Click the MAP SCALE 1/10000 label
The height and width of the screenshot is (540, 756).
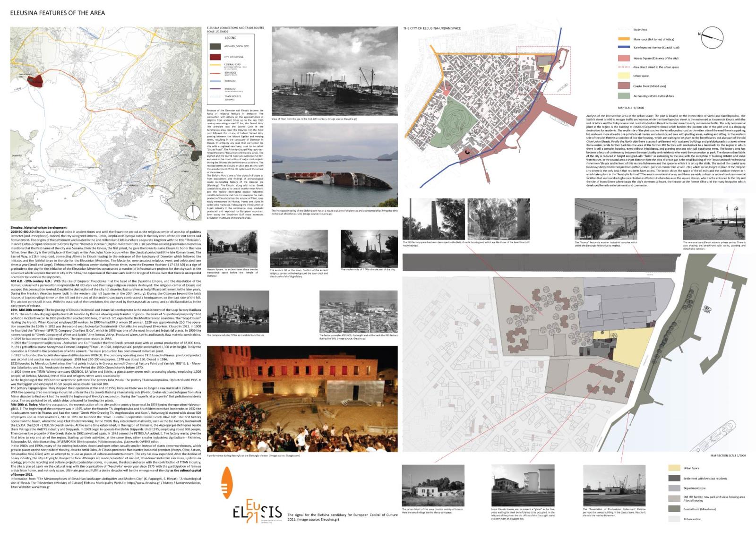click(631, 108)
